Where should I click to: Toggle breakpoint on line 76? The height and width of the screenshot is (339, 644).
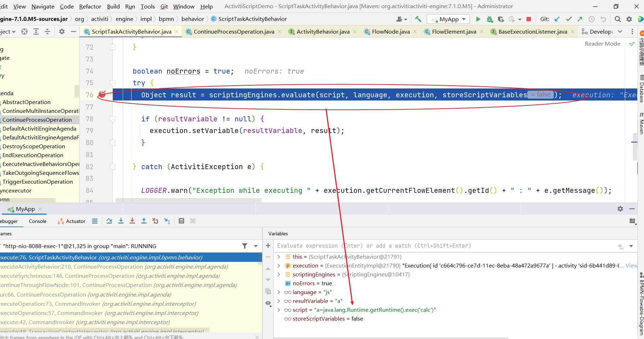(102, 94)
